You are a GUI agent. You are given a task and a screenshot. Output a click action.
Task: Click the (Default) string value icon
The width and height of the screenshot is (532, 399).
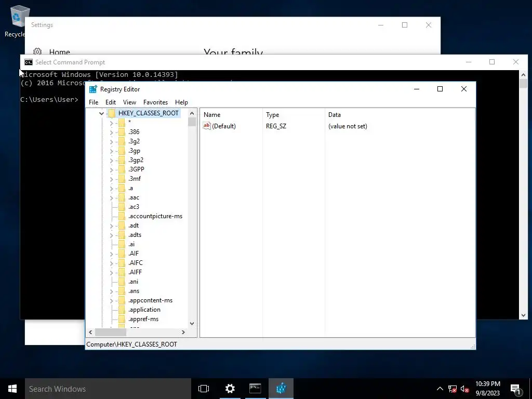tap(207, 126)
